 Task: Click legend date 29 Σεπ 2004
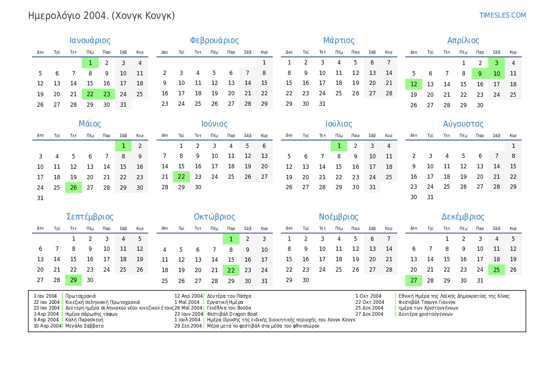click(188, 326)
